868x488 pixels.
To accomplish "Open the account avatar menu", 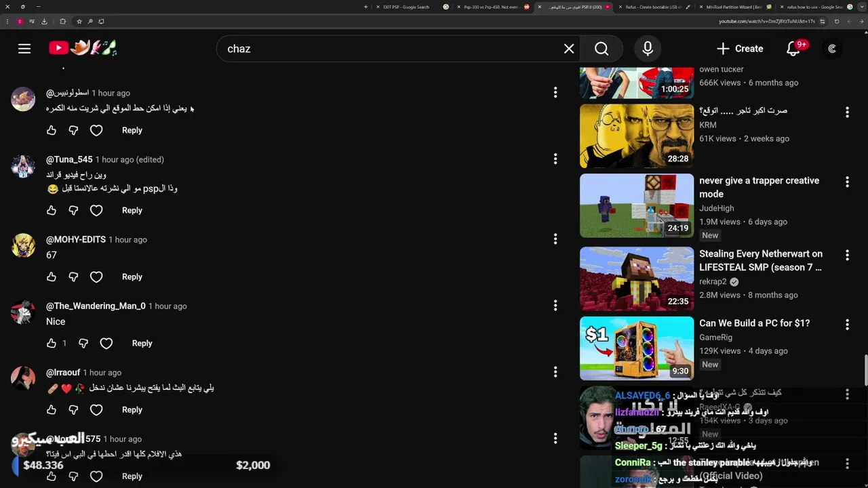I will (x=832, y=48).
